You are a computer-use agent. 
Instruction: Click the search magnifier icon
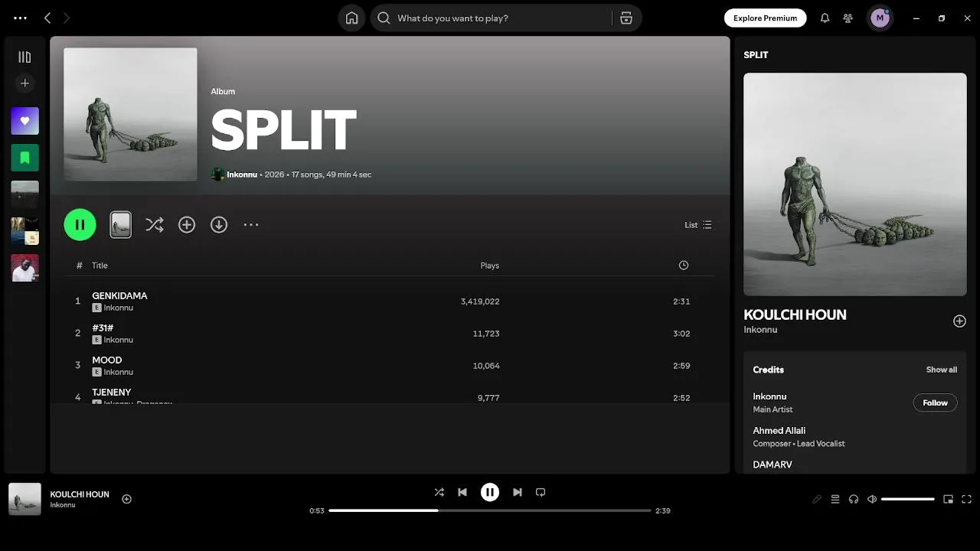384,18
